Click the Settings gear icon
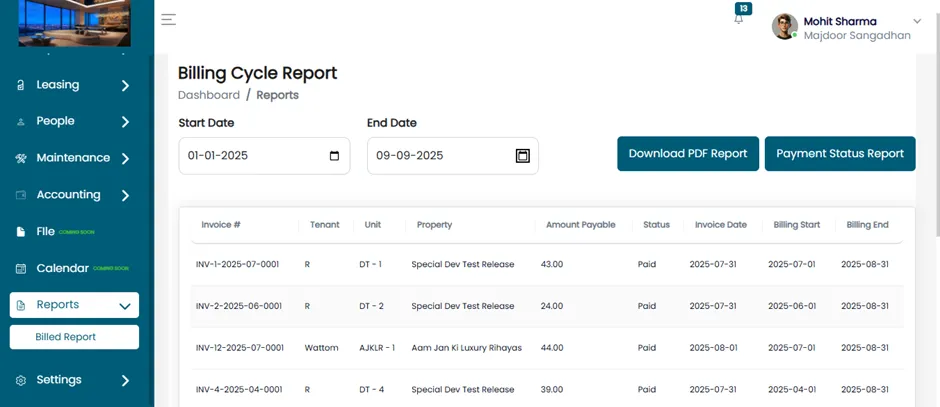Screen dimensions: 940x407 pos(20,380)
